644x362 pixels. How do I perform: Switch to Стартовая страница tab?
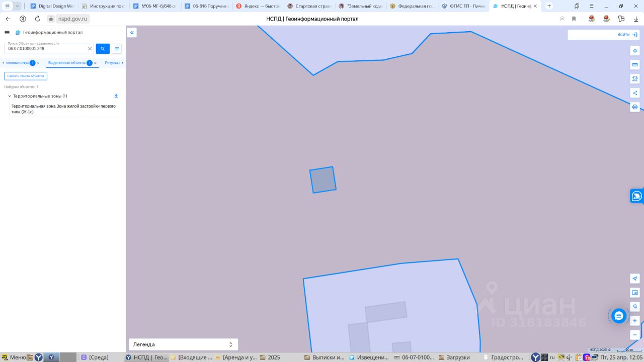tap(309, 6)
